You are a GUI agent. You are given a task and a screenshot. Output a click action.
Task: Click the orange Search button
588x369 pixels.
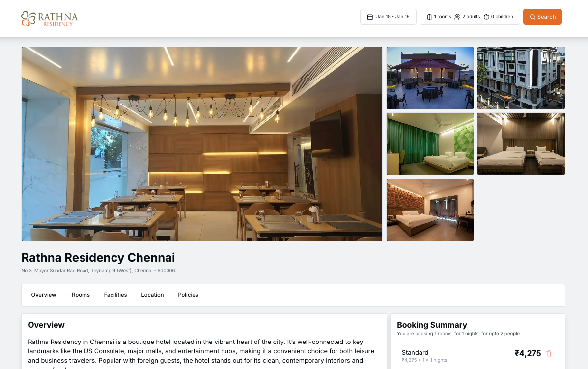point(542,17)
